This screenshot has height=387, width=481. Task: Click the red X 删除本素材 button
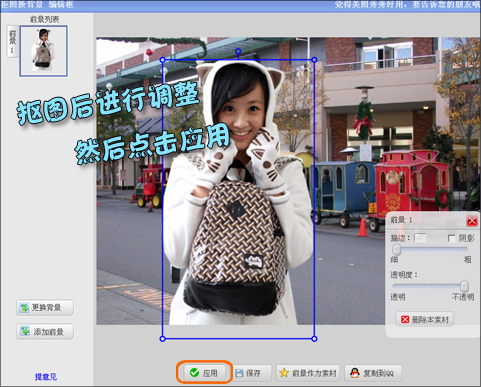coord(425,320)
